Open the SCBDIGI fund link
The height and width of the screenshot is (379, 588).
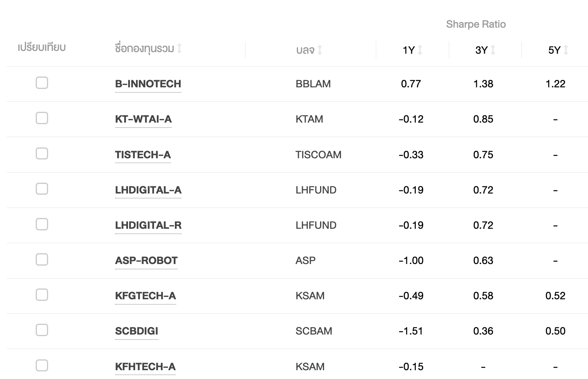pos(136,331)
